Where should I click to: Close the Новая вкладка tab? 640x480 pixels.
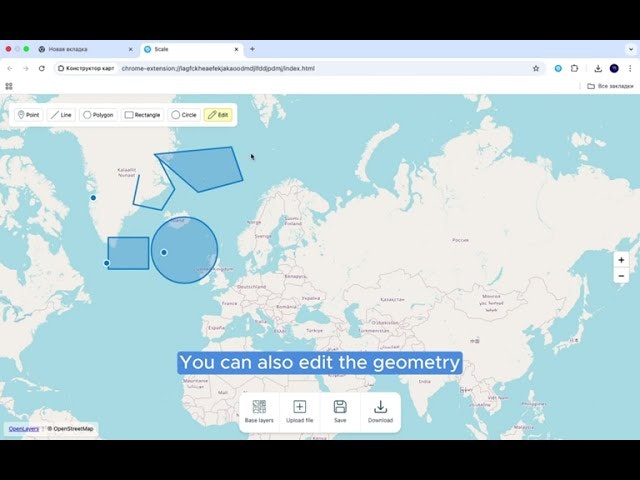click(131, 49)
